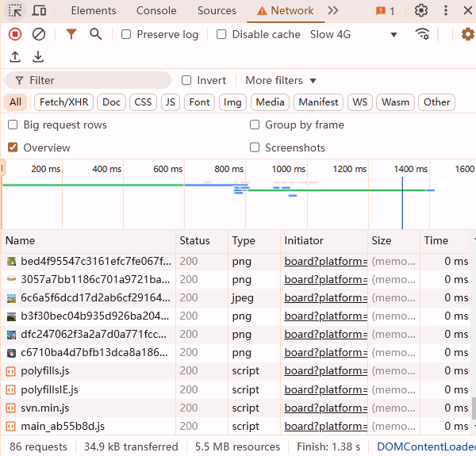The image size is (476, 456).
Task: Filter by Wasm type
Action: point(395,102)
